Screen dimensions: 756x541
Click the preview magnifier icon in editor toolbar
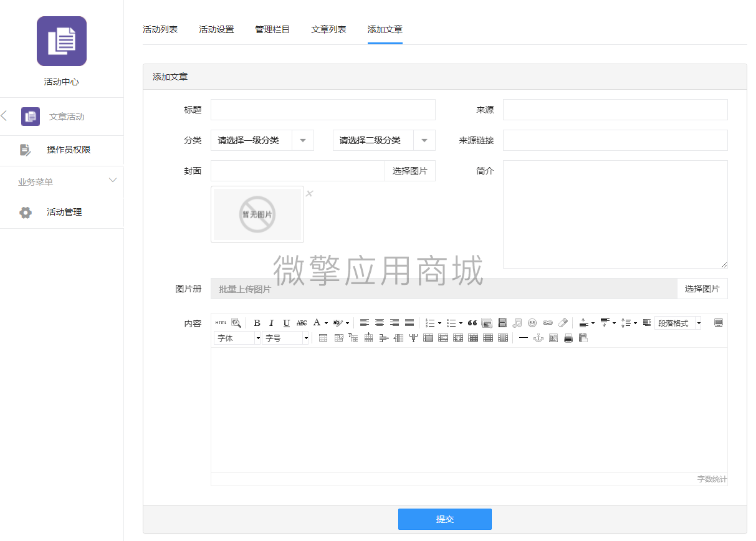pyautogui.click(x=236, y=323)
